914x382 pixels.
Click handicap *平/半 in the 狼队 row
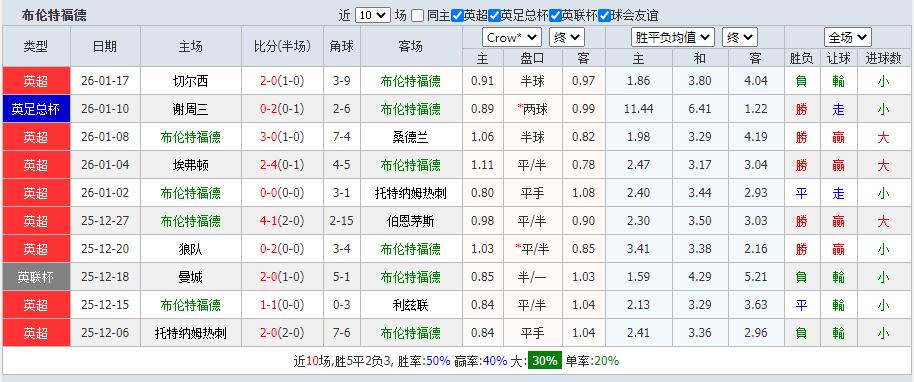[532, 249]
